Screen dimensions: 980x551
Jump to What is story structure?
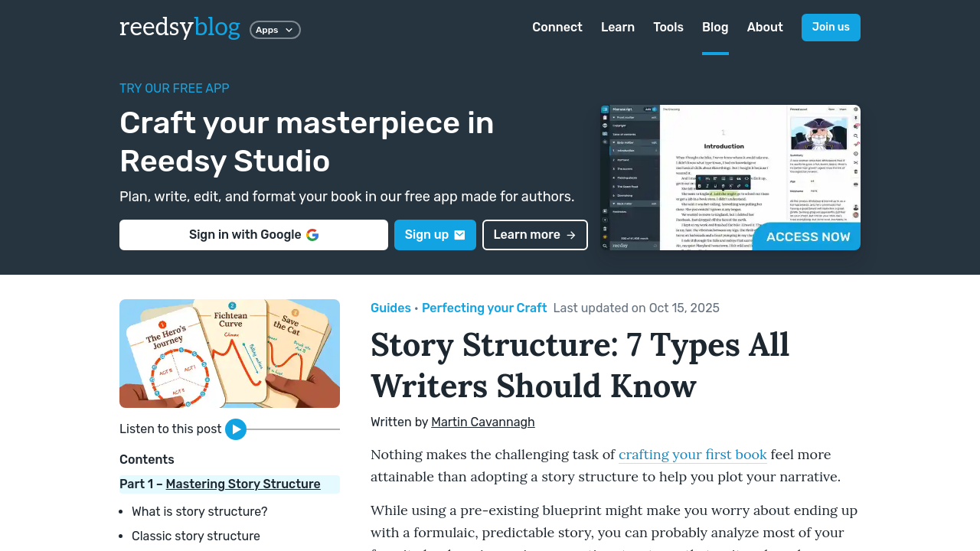coord(200,511)
